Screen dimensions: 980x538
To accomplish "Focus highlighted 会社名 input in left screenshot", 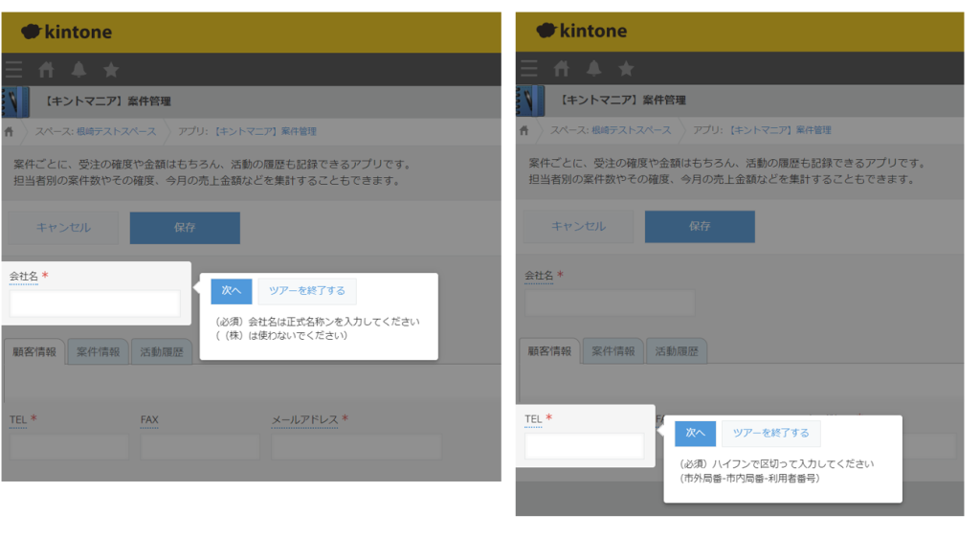I will click(x=95, y=304).
